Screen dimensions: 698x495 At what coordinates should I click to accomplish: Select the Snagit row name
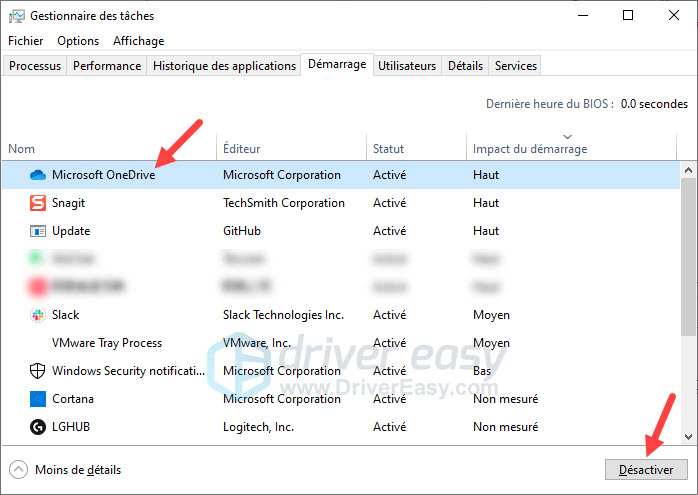68,203
